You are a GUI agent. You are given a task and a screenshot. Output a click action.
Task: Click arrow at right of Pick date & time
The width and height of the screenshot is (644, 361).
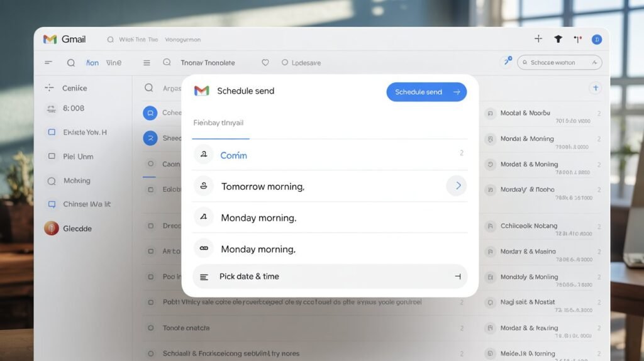(458, 276)
